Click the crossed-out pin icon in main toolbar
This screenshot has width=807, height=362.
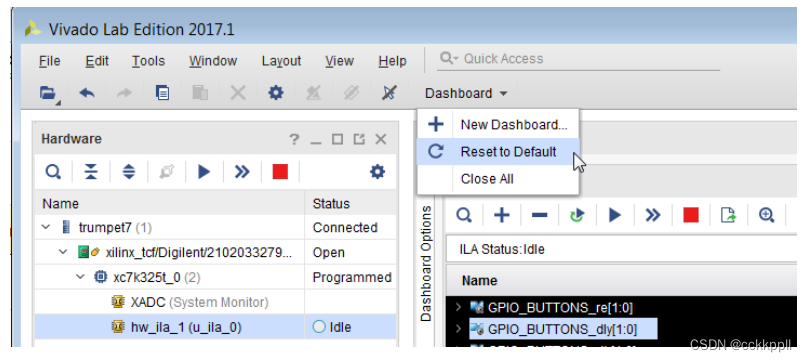pyautogui.click(x=389, y=93)
